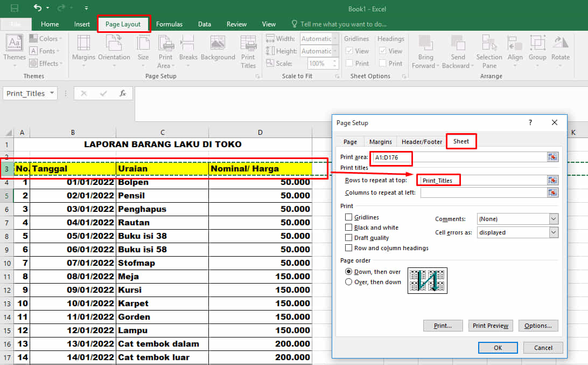Open the Orientation tool
588x365 pixels.
(x=114, y=48)
